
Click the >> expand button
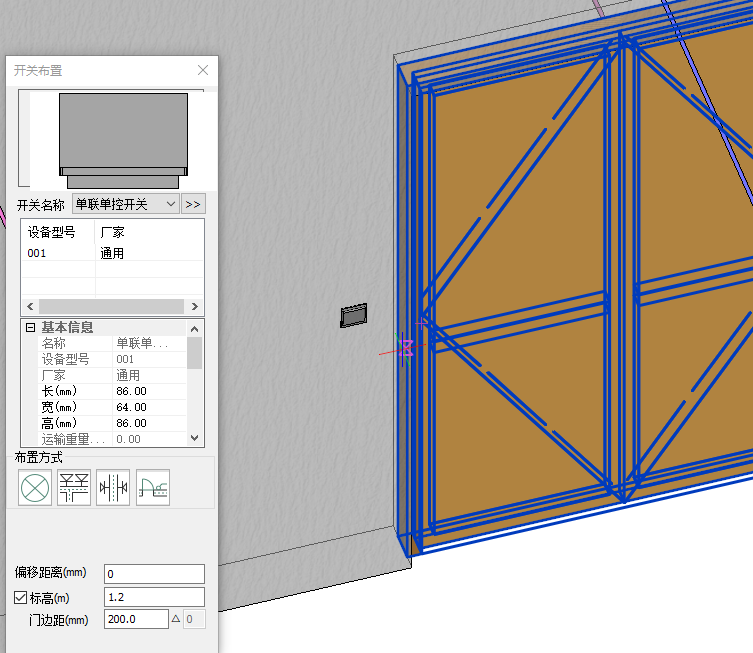[x=194, y=204]
